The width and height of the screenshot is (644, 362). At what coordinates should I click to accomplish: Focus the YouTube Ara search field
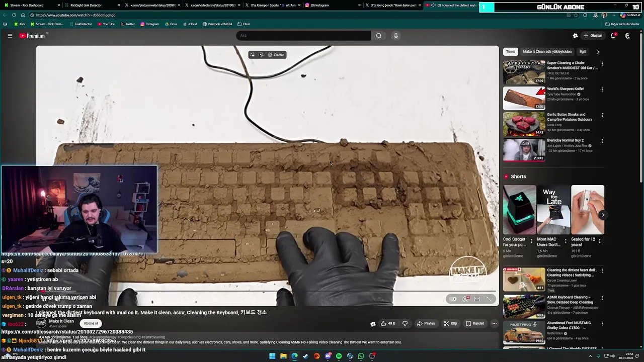[304, 36]
